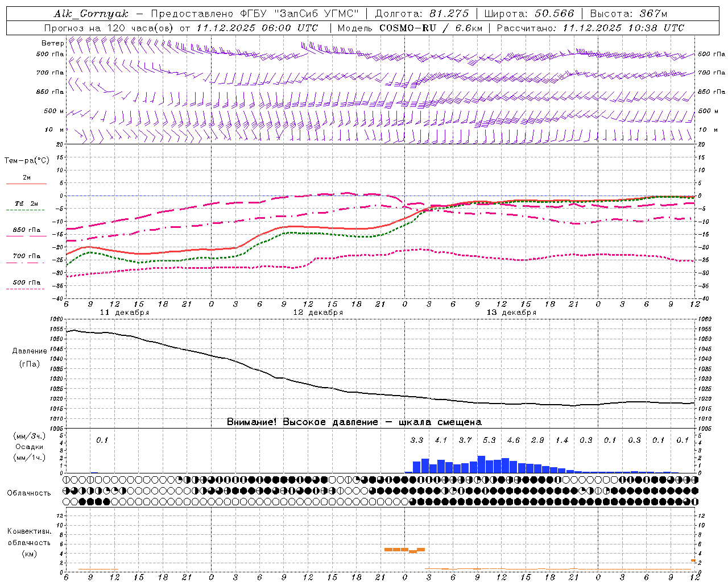
Task: Click the 850 гПа entry in temperature legend
Action: pos(27,230)
